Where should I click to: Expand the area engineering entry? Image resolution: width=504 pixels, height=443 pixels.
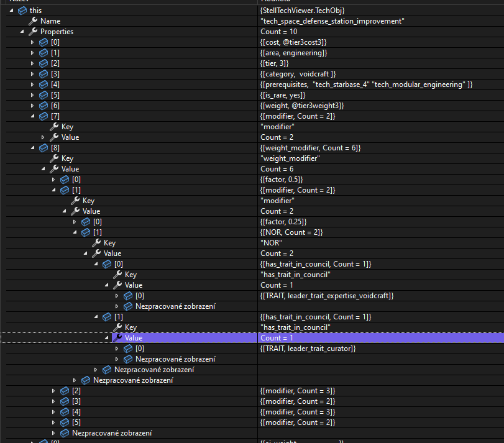32,53
